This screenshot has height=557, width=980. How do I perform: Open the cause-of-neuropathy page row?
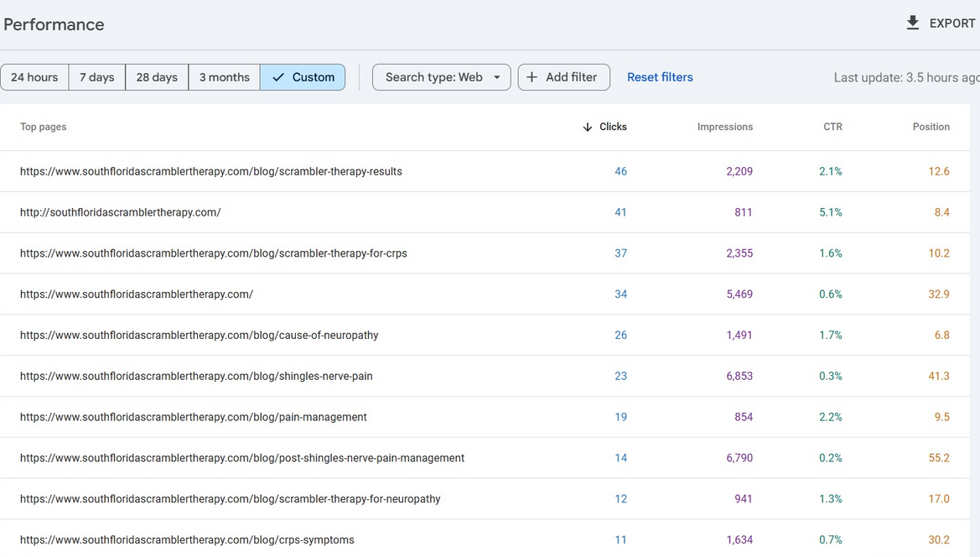485,335
